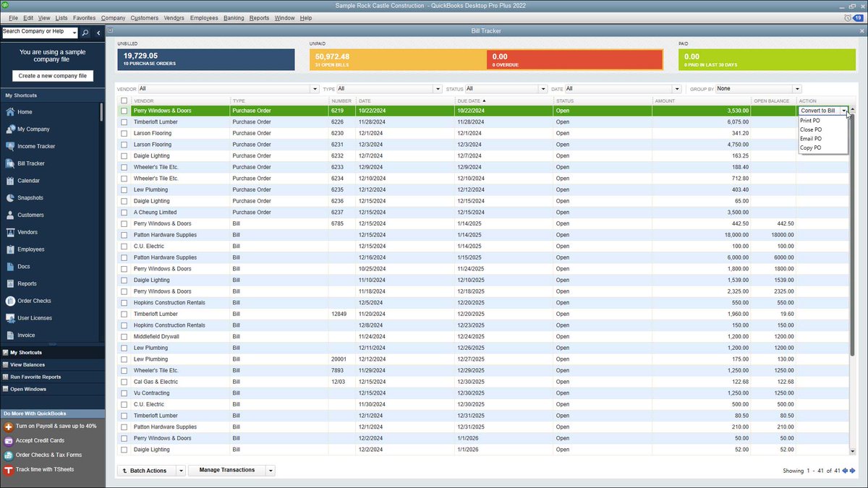Open the Status filter dropdown
The height and width of the screenshot is (488, 868).
pyautogui.click(x=544, y=88)
